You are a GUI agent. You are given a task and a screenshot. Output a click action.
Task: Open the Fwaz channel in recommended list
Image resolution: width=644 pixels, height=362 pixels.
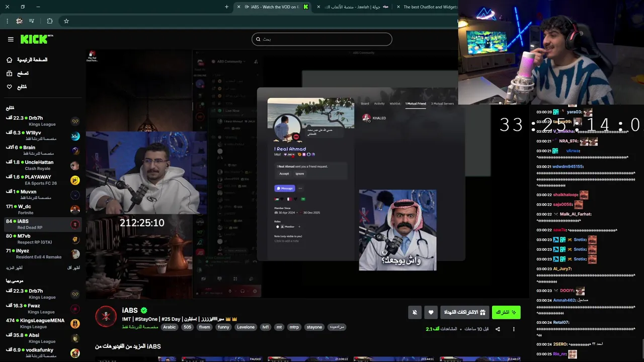tap(43, 308)
